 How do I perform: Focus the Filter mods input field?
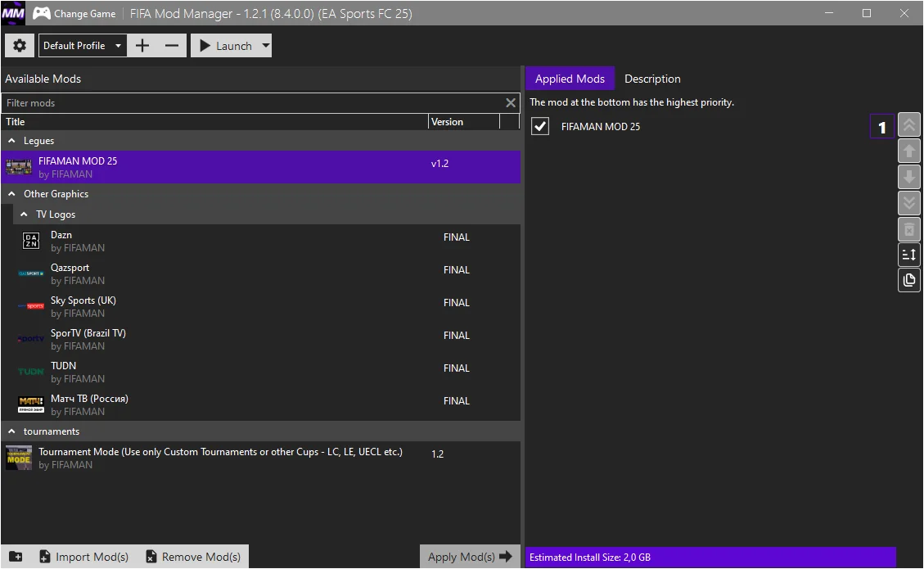point(254,103)
